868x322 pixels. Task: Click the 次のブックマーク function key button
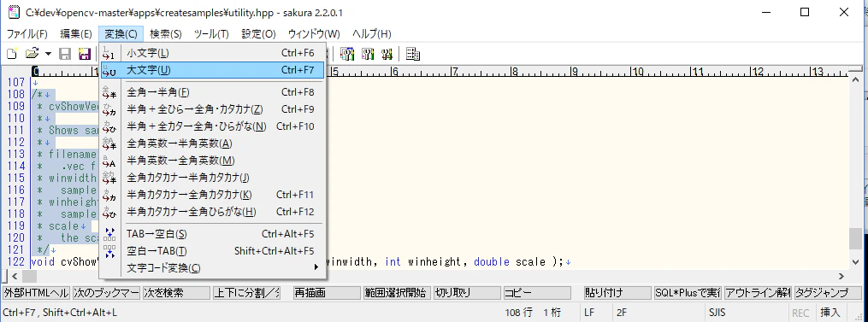106,293
